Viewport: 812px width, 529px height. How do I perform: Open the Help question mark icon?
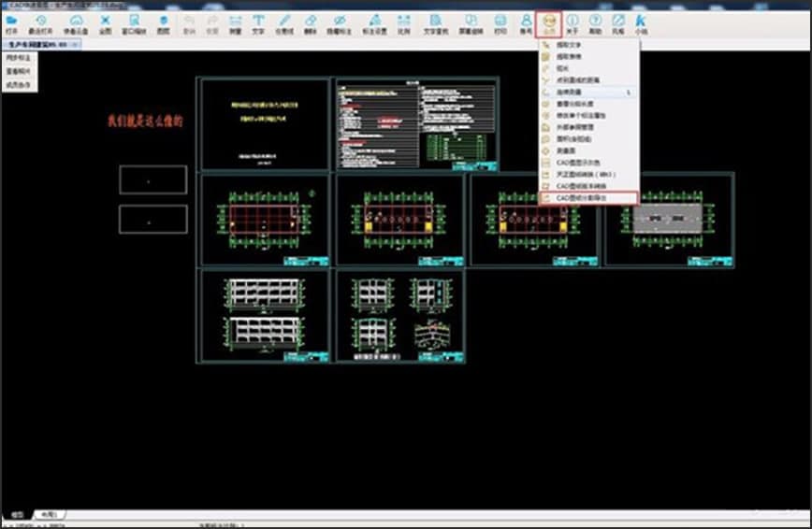click(594, 22)
